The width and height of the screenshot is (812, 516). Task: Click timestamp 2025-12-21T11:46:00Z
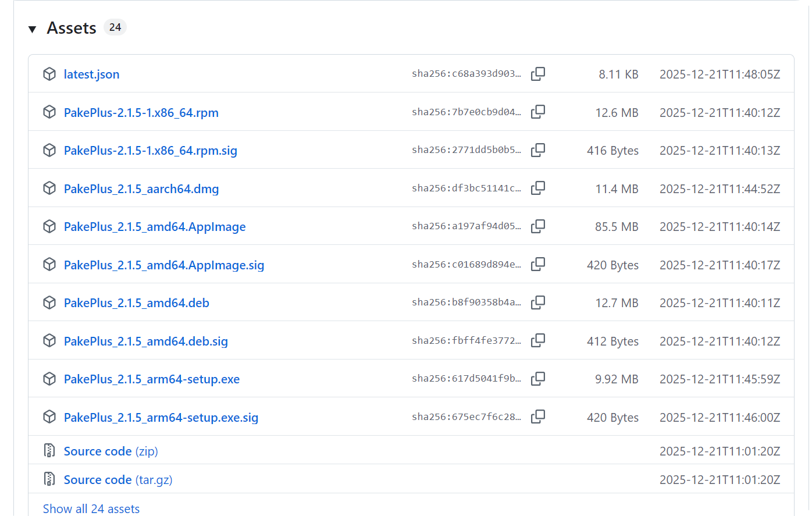[x=720, y=418]
